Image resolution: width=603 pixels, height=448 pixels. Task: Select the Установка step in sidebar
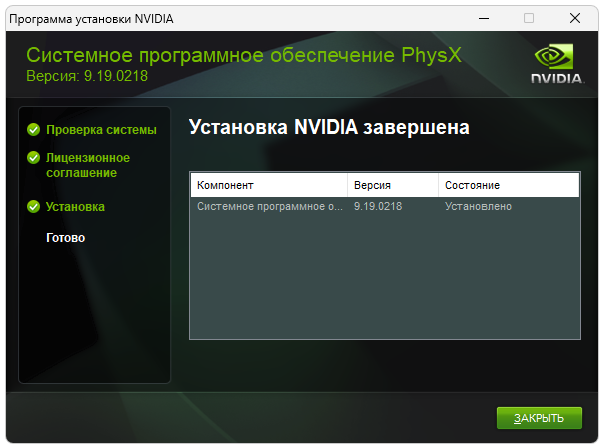point(75,207)
